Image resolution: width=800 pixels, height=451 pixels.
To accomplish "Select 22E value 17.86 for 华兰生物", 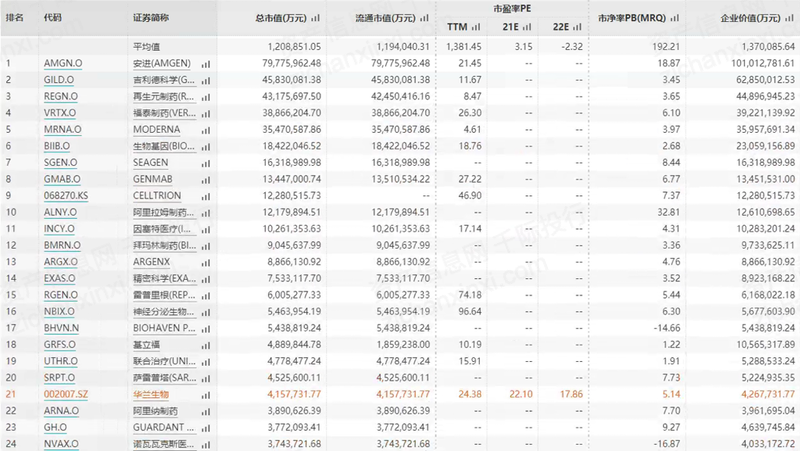I will point(571,394).
